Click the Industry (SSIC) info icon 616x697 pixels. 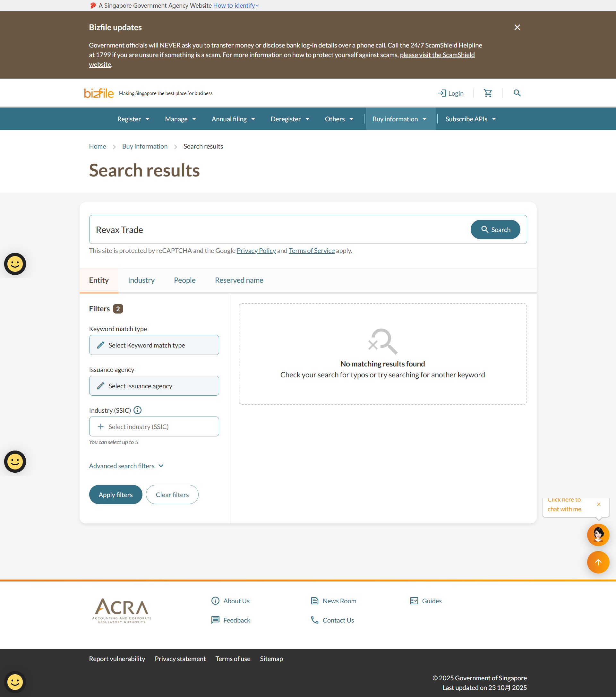[x=137, y=410]
